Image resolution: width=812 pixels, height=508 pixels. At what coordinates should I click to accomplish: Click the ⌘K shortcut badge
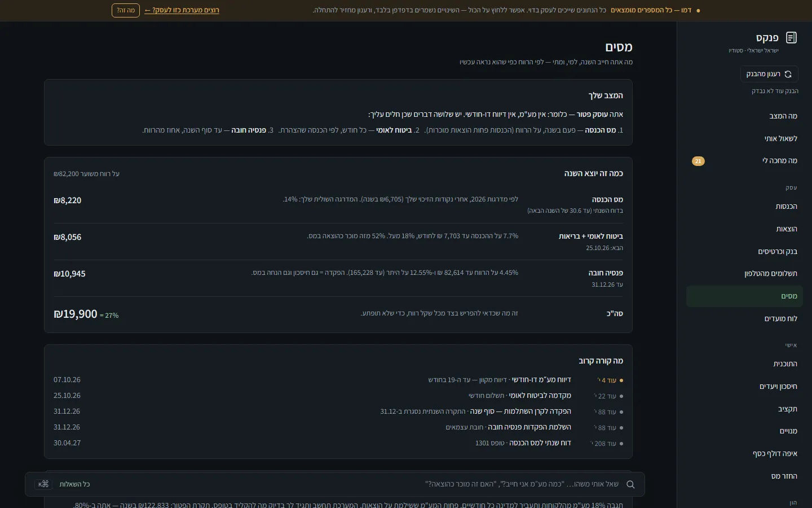coord(43,484)
